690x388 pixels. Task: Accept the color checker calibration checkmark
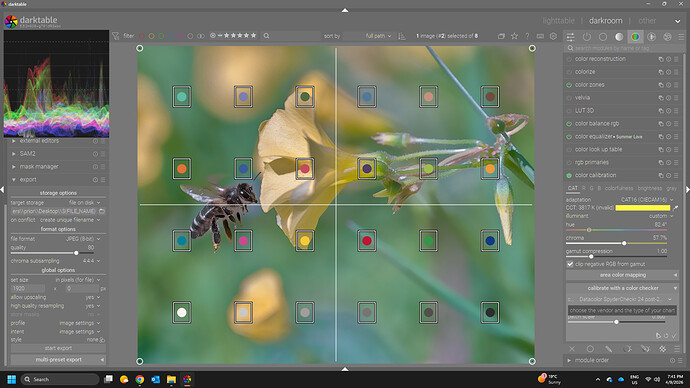(674, 336)
